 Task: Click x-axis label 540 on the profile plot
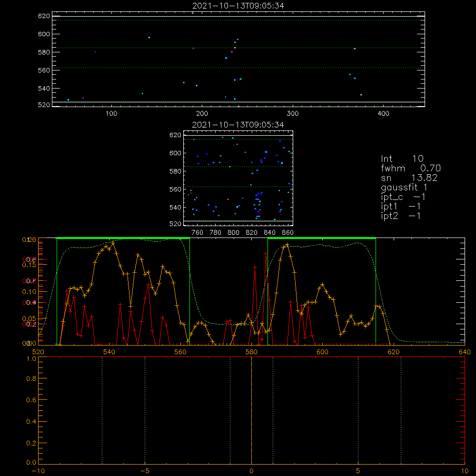click(x=109, y=352)
